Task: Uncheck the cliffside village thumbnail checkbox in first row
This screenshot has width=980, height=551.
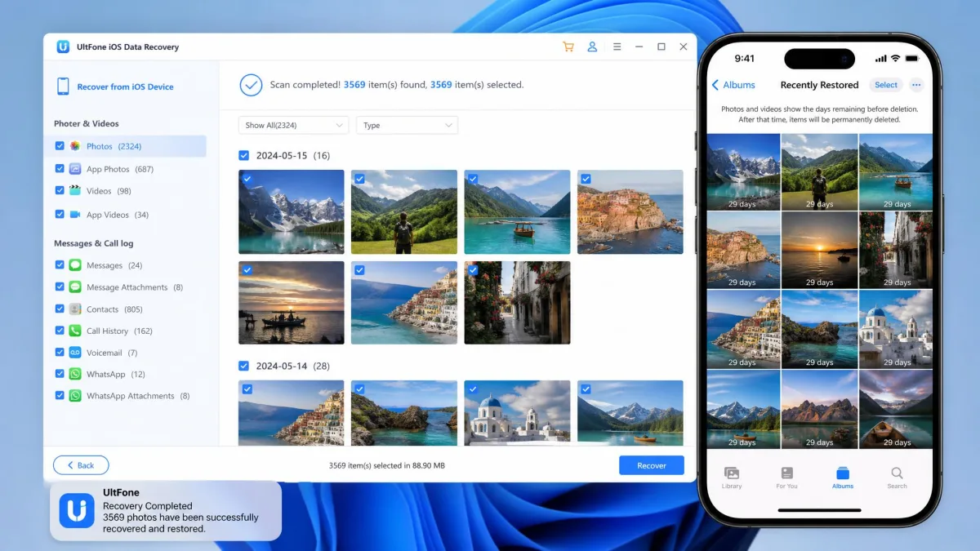Action: click(586, 179)
